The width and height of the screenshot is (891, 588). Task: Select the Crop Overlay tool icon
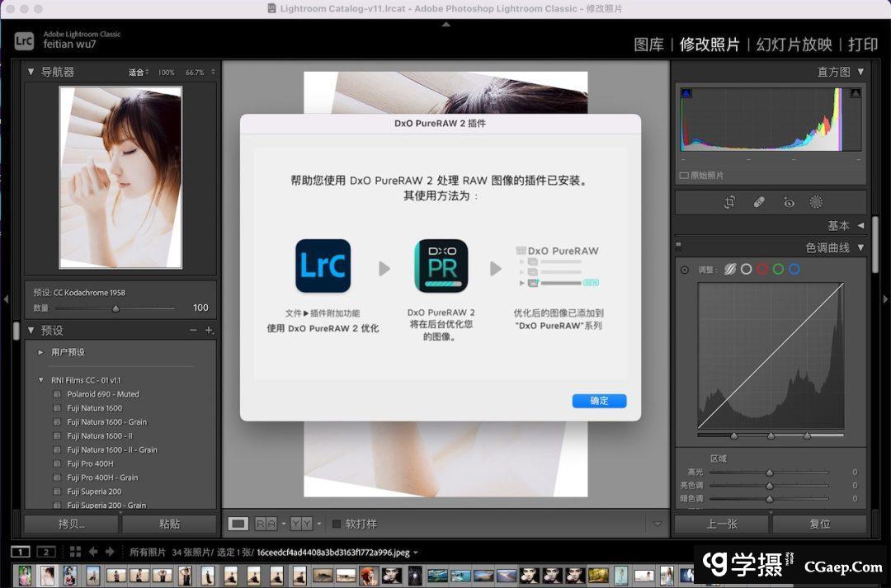(729, 202)
